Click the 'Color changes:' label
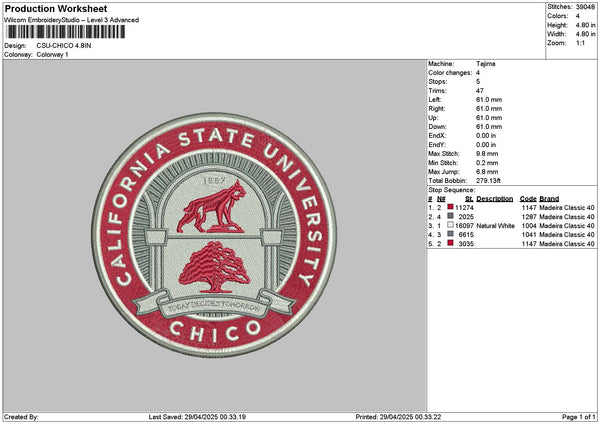This screenshot has width=600, height=424. pos(450,73)
